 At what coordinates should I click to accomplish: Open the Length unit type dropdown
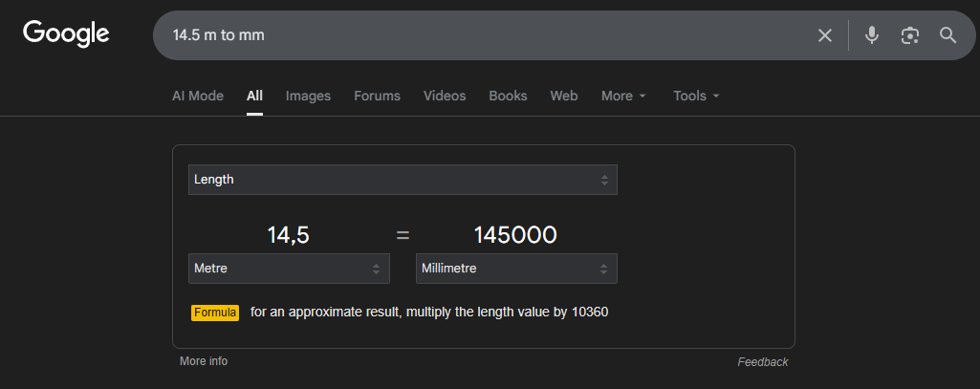click(x=403, y=180)
